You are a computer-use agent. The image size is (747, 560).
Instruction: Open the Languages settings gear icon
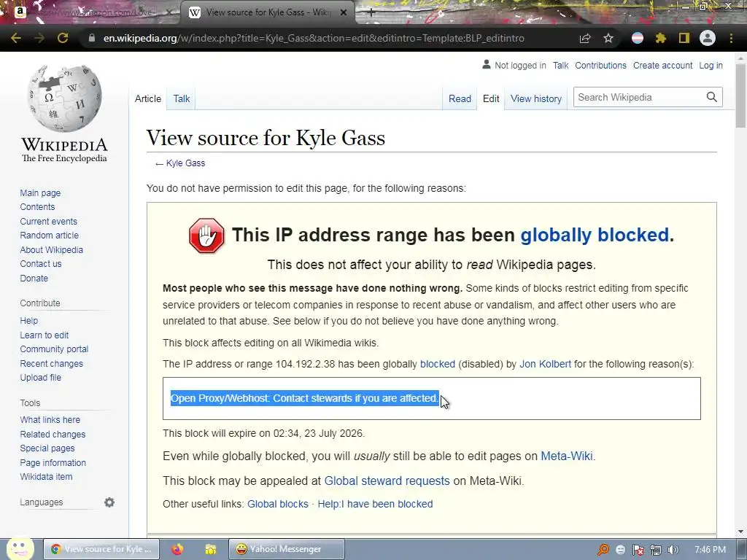[109, 502]
